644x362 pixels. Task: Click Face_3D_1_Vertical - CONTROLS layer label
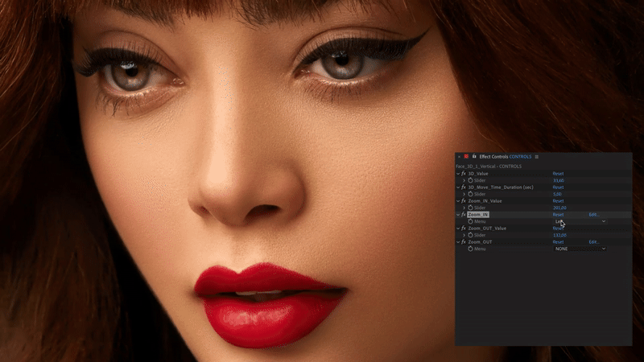click(489, 167)
